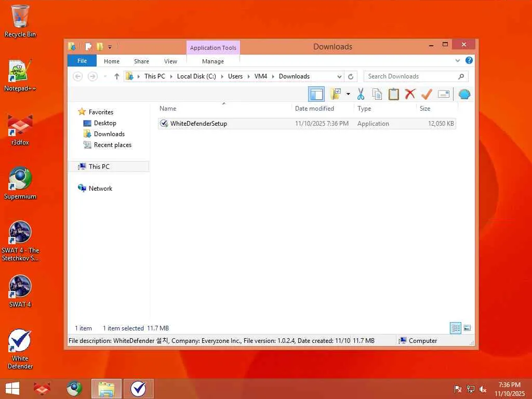Viewport: 532px width, 399px height.
Task: Open the File ribbon menu
Action: [x=82, y=61]
